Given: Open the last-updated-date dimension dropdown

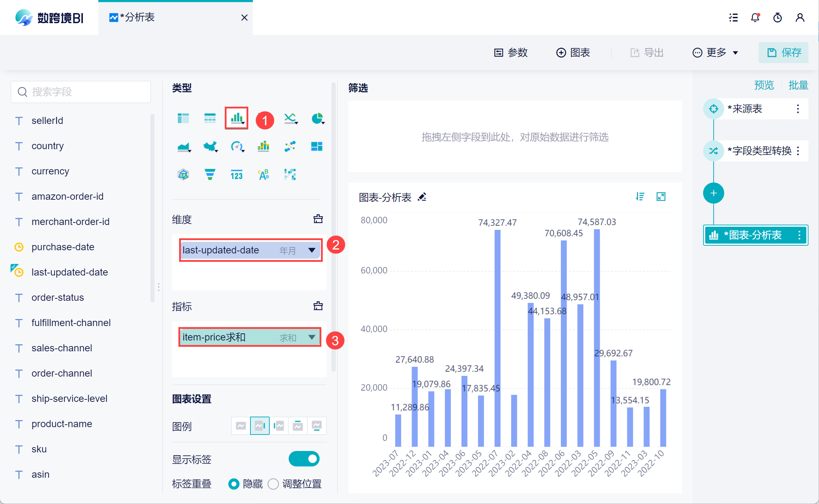Looking at the screenshot, I should [312, 250].
